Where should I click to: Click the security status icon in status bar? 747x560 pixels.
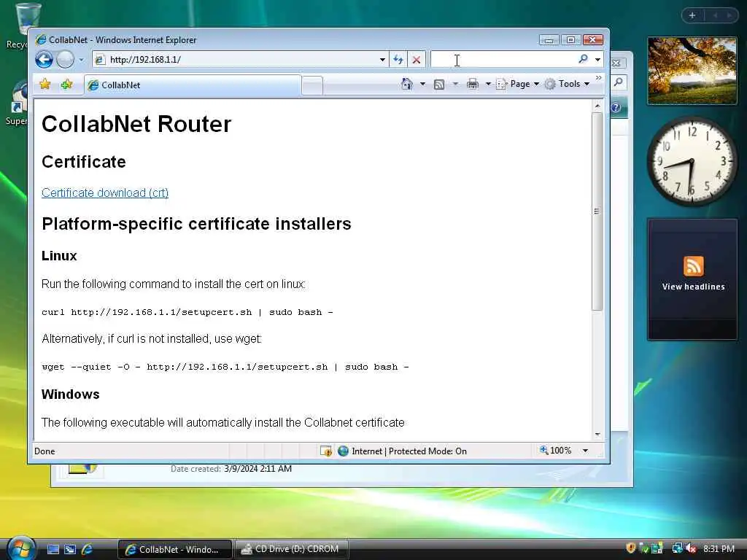point(326,451)
